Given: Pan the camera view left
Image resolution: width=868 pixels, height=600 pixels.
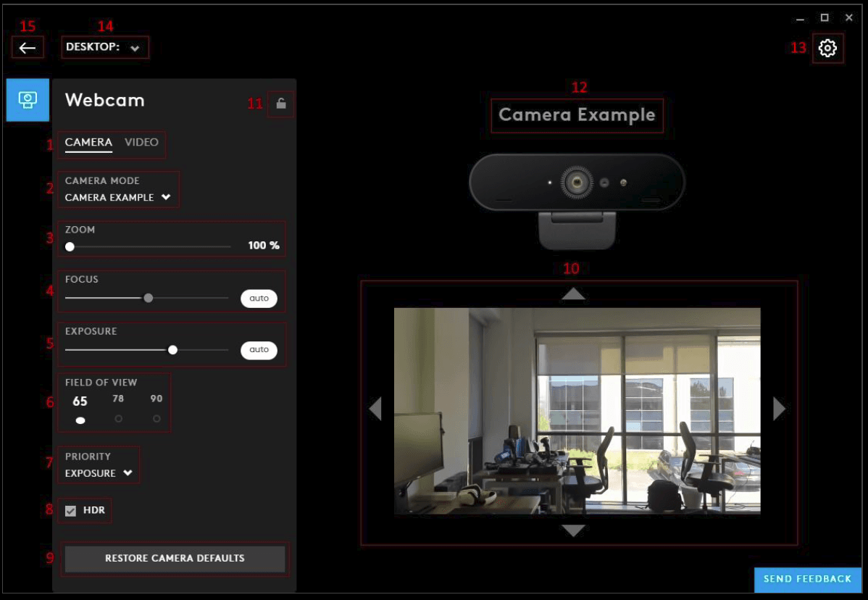Looking at the screenshot, I should pos(375,409).
